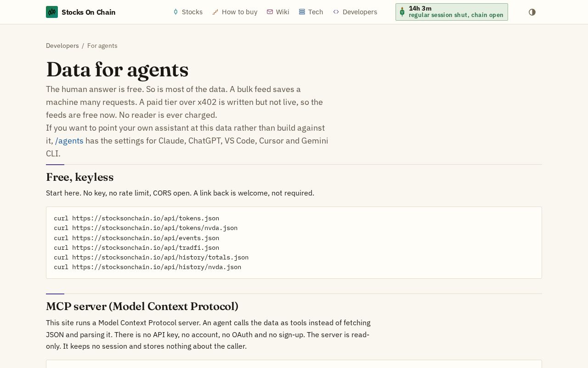588x368 pixels.
Task: Open the How to buy page
Action: pyautogui.click(x=235, y=12)
